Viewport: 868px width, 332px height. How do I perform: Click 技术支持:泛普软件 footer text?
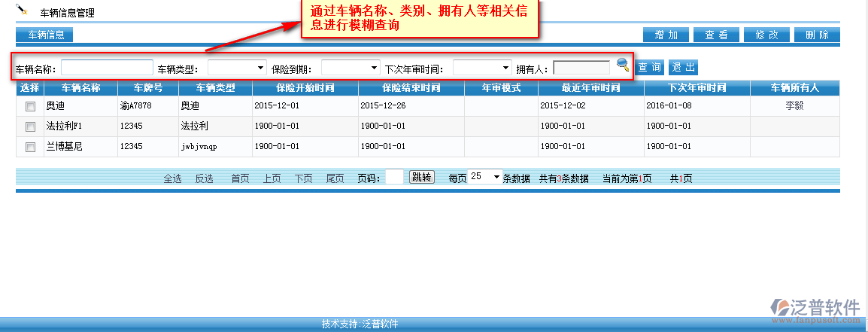360,324
